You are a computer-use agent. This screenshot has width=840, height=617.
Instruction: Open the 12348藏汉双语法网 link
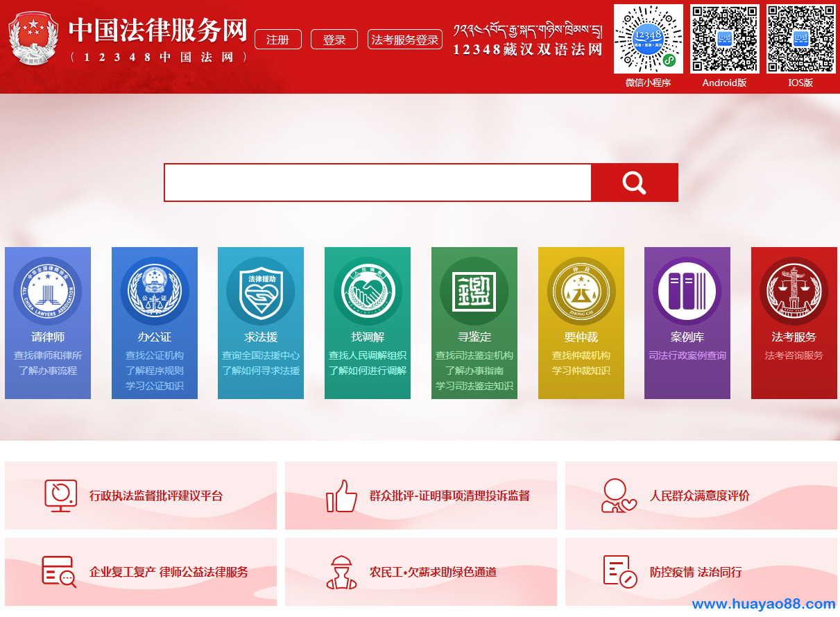(x=528, y=40)
